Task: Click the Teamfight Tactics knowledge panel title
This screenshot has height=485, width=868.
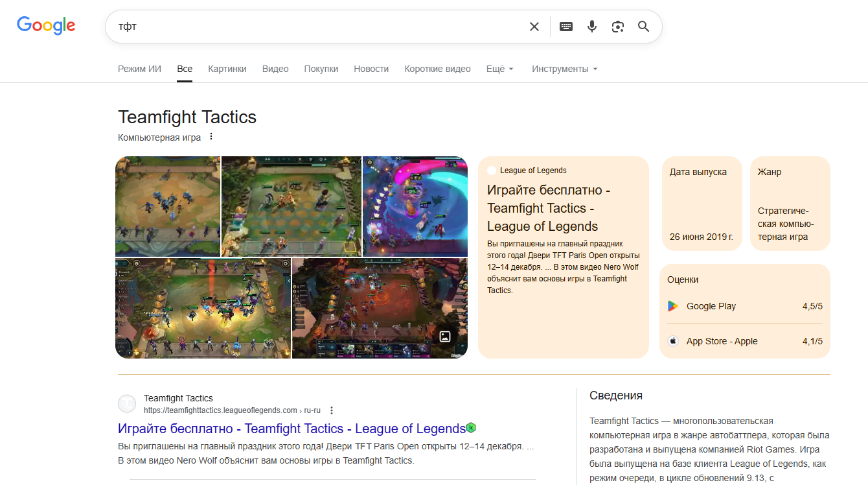Action: tap(187, 117)
